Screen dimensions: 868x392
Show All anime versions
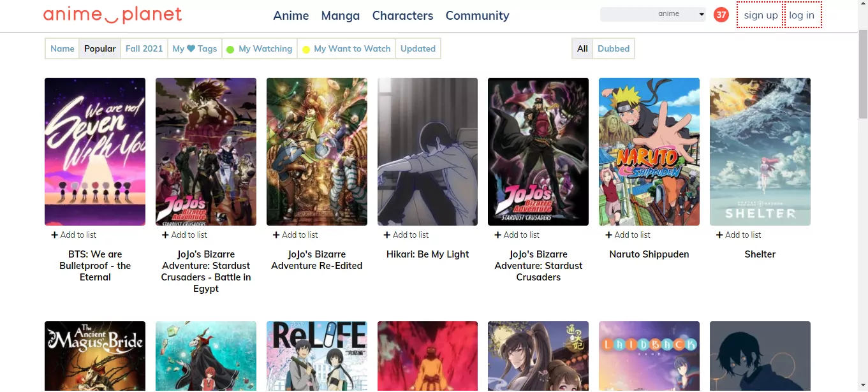point(582,48)
